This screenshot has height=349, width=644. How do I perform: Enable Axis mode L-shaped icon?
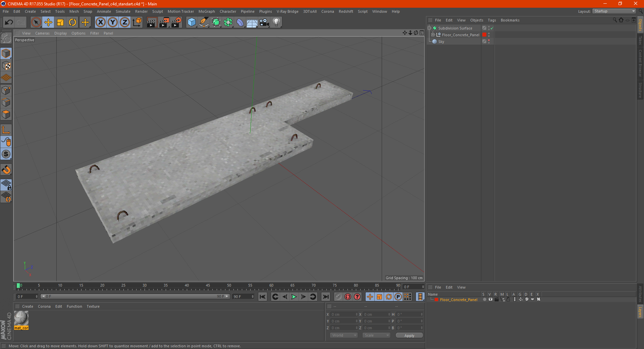tap(6, 130)
